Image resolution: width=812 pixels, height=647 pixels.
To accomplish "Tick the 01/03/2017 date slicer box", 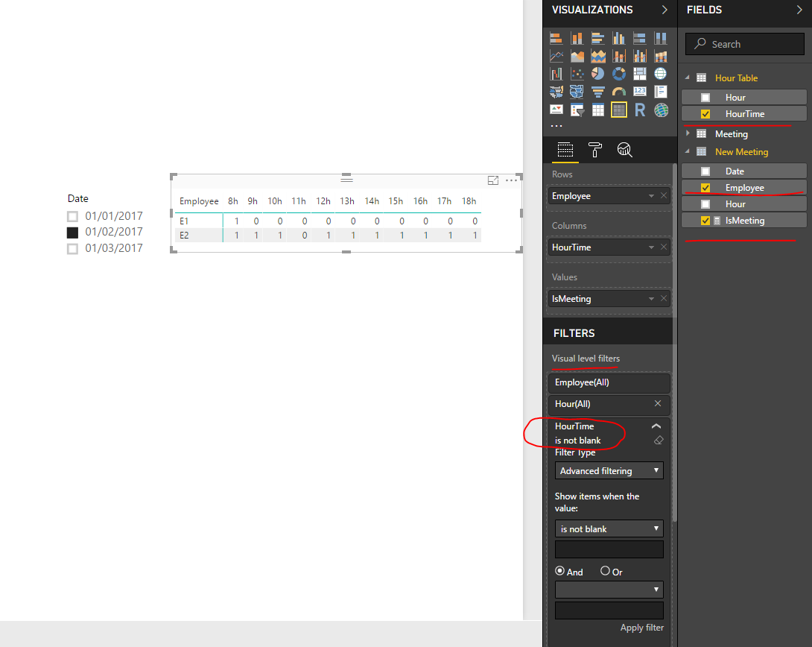I will [x=72, y=249].
